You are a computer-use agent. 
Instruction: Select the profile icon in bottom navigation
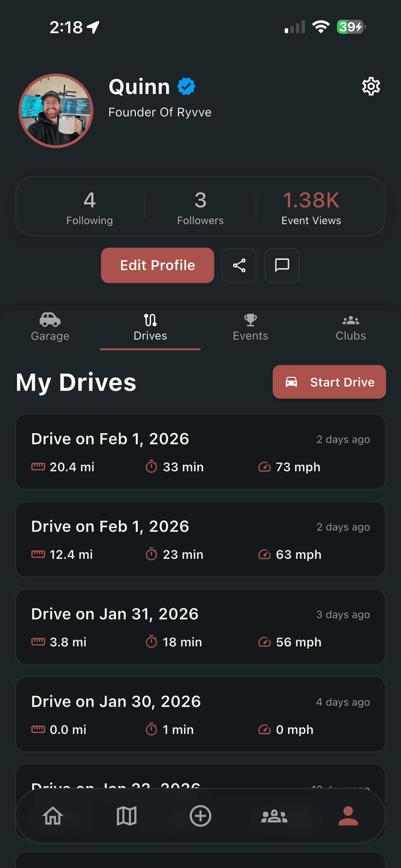click(x=347, y=816)
